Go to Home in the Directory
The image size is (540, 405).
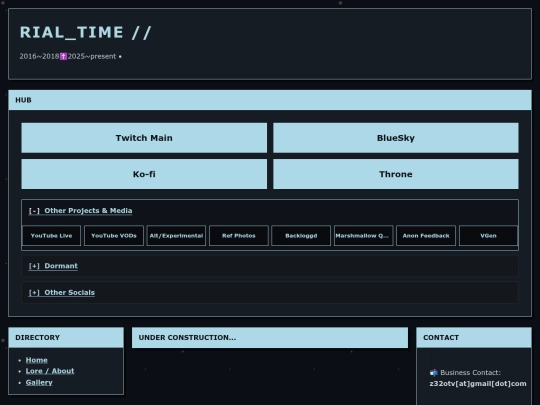tap(37, 360)
